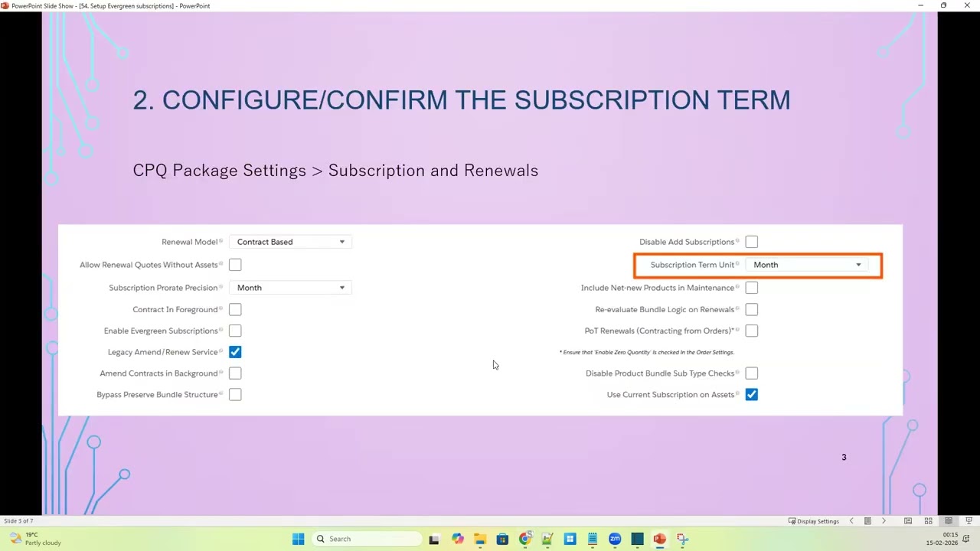
Task: Open Task View on the taskbar
Action: (x=434, y=539)
